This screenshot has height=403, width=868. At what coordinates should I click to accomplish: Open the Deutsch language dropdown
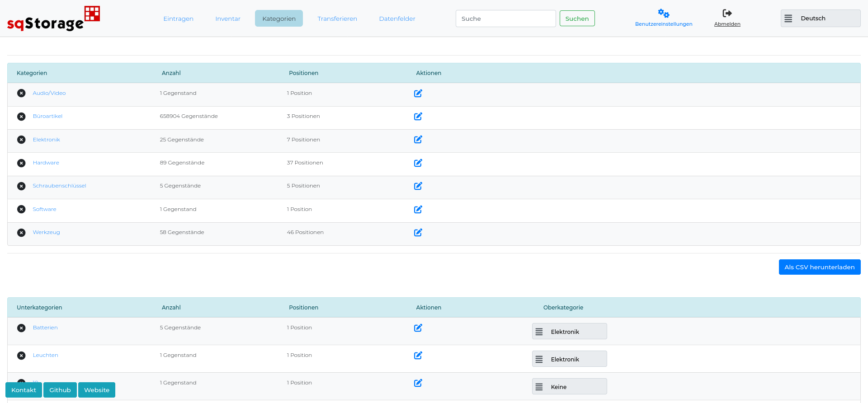point(820,19)
